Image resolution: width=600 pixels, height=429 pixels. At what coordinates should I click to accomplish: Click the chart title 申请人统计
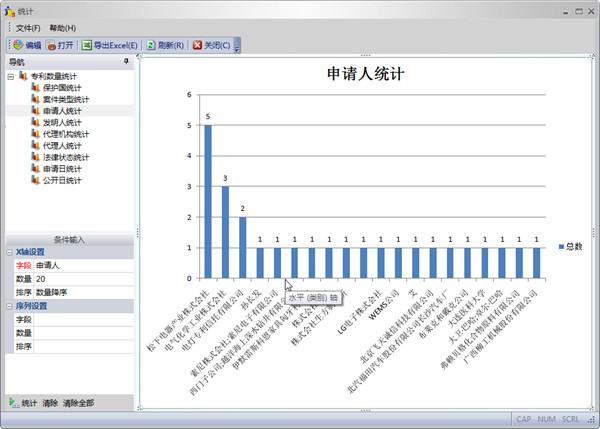pos(365,73)
